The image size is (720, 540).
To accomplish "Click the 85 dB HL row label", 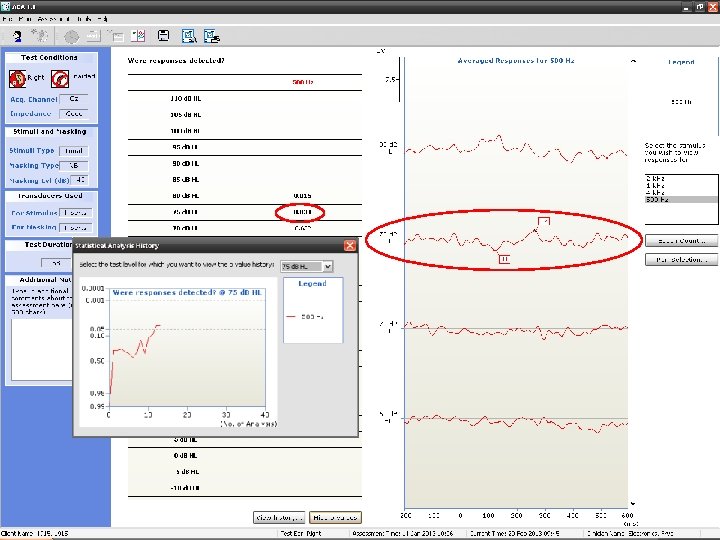I will (x=186, y=180).
